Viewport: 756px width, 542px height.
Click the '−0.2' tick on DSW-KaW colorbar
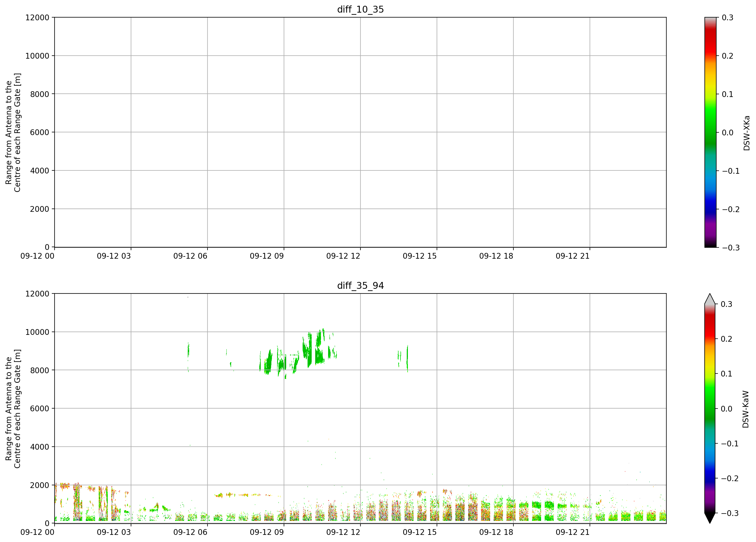(x=730, y=478)
